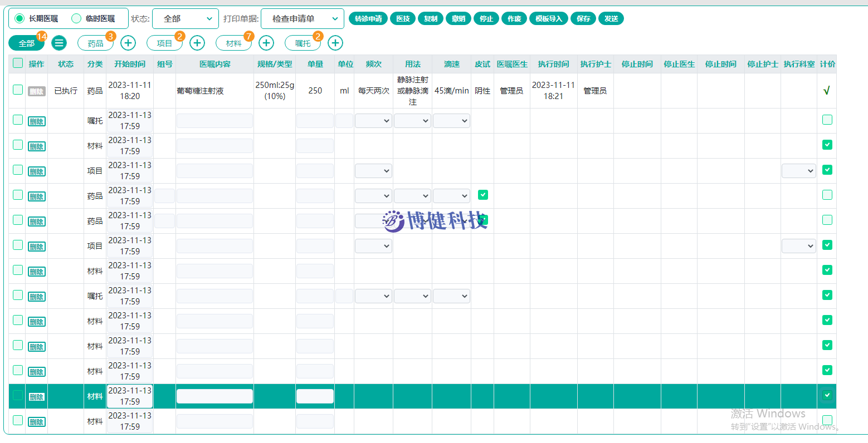
Task: Click the 医技 button
Action: [403, 18]
